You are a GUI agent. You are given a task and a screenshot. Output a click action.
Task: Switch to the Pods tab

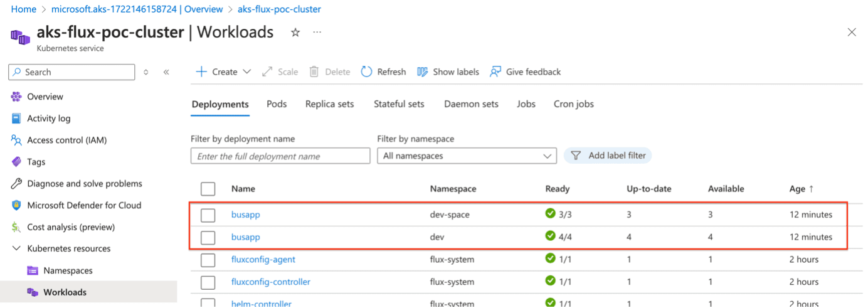[x=277, y=104]
